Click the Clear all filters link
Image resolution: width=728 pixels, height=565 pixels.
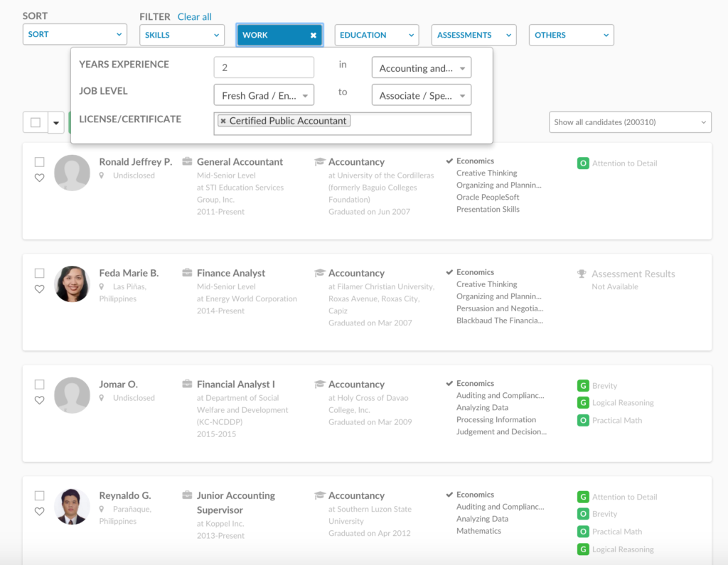tap(193, 16)
